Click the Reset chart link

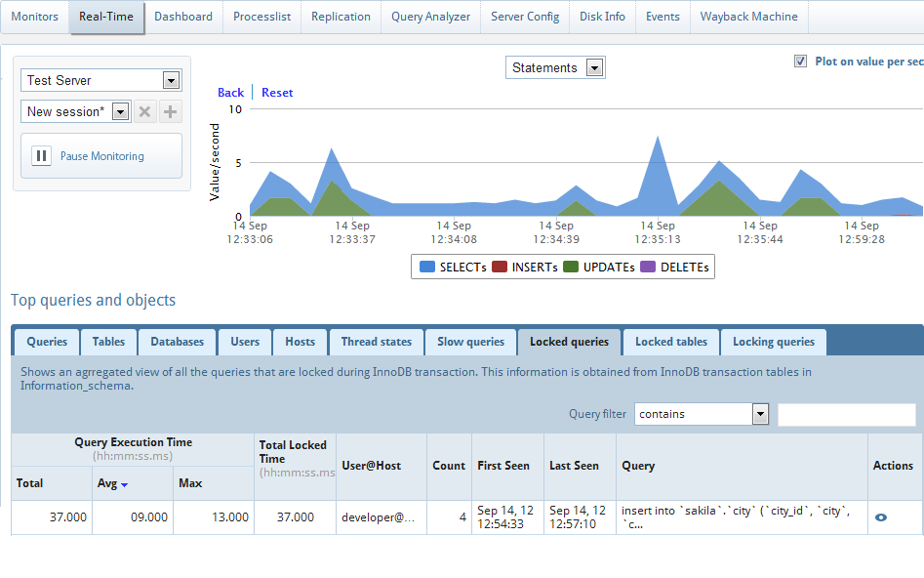tap(277, 93)
